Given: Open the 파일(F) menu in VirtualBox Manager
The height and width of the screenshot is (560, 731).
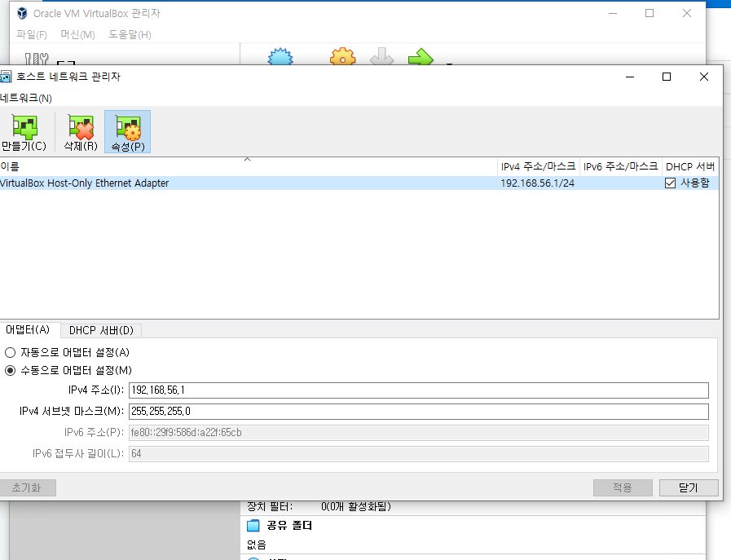Looking at the screenshot, I should pyautogui.click(x=32, y=34).
